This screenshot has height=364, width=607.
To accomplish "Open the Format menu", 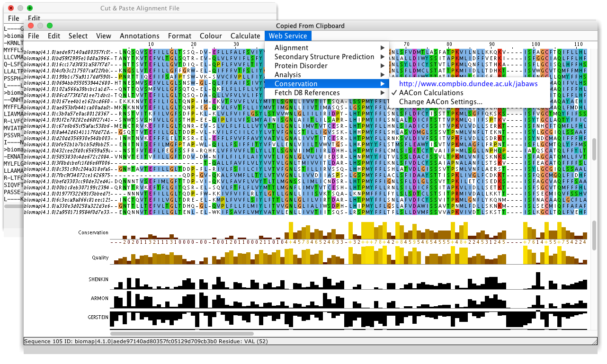I will [x=179, y=36].
